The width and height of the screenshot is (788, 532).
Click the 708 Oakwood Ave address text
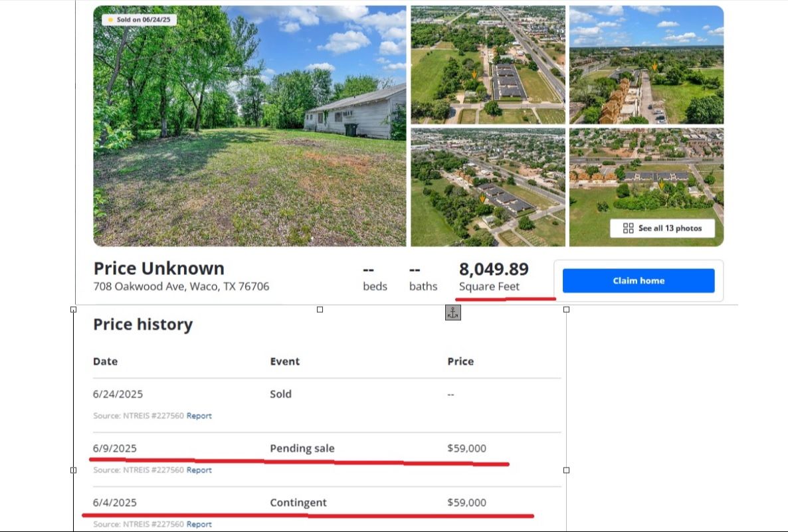coord(181,287)
